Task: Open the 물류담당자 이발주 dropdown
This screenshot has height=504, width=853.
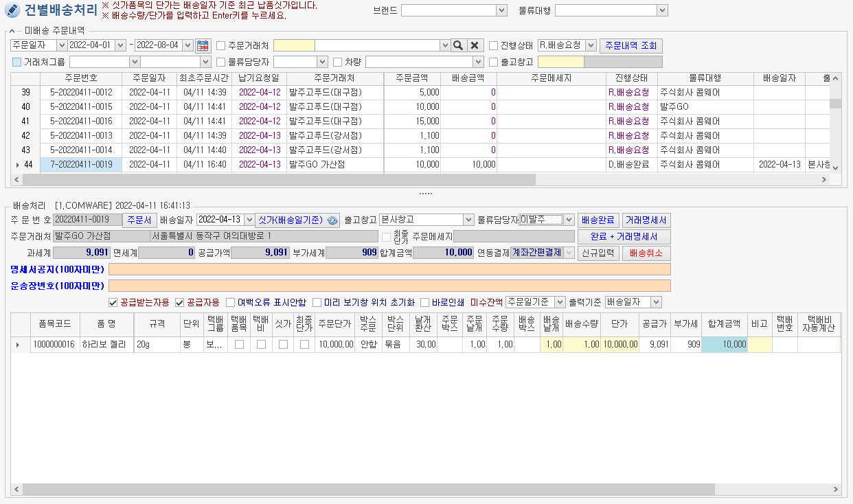Action: coord(569,220)
